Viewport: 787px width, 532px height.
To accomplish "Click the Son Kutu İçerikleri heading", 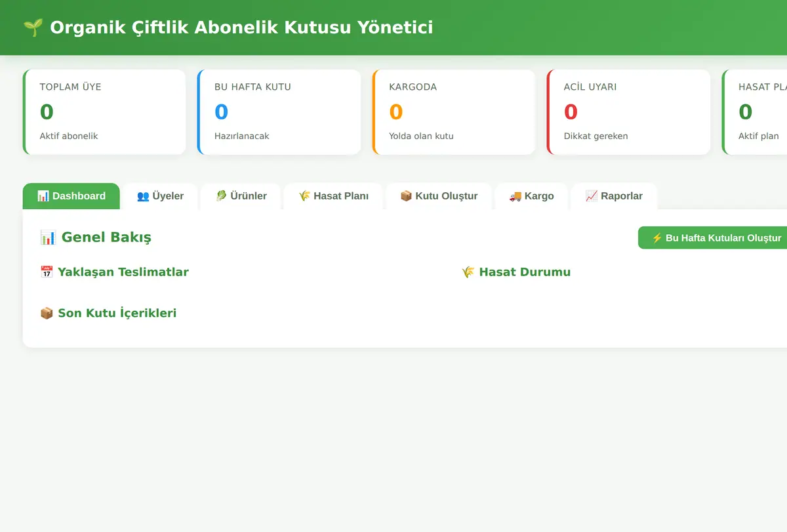I will (117, 314).
